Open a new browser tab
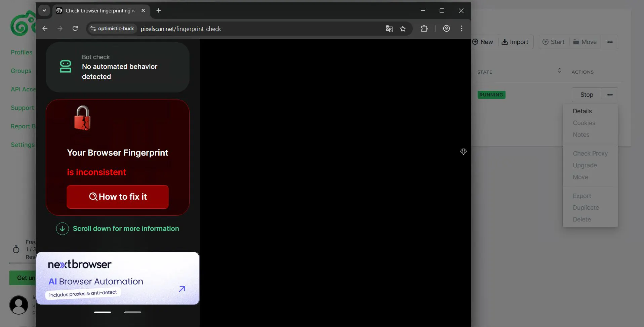This screenshot has height=327, width=644. [159, 10]
